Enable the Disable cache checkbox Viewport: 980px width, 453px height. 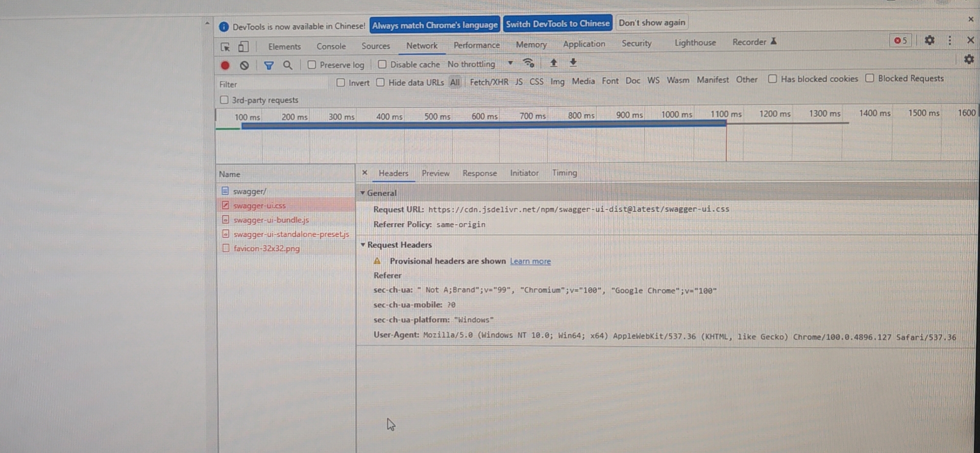pyautogui.click(x=382, y=64)
